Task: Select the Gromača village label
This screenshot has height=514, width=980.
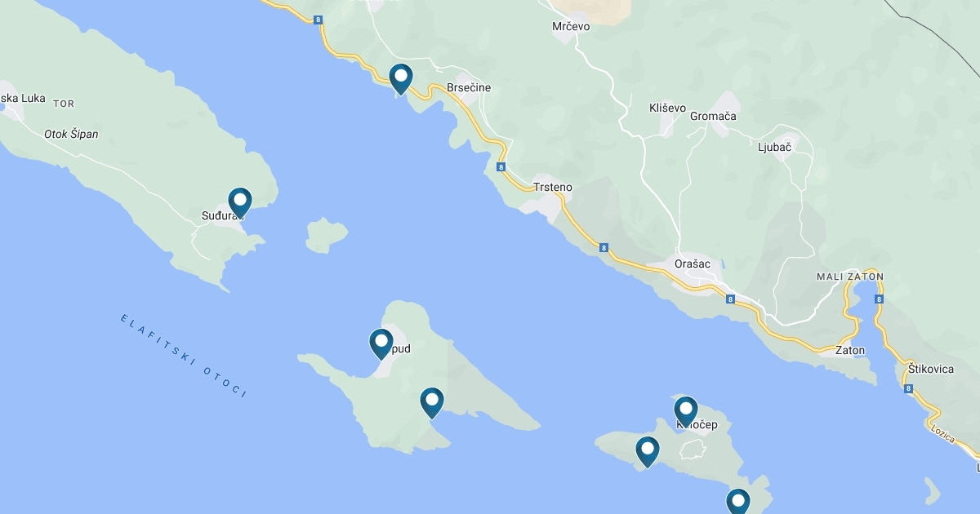Action: coord(713,116)
